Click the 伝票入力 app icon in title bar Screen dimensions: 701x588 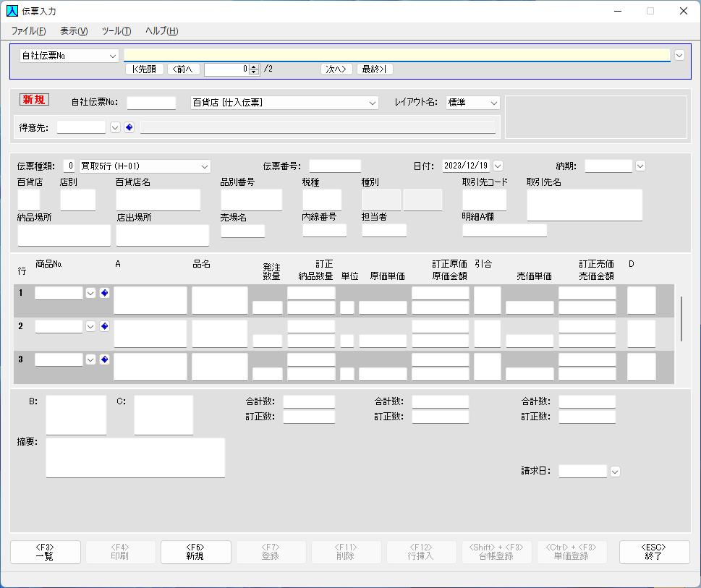[x=12, y=11]
